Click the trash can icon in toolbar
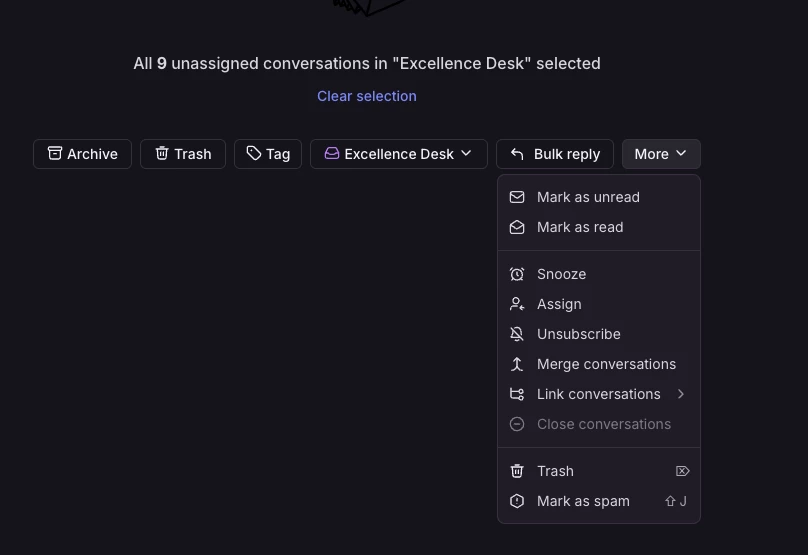Image resolution: width=808 pixels, height=555 pixels. pos(162,153)
